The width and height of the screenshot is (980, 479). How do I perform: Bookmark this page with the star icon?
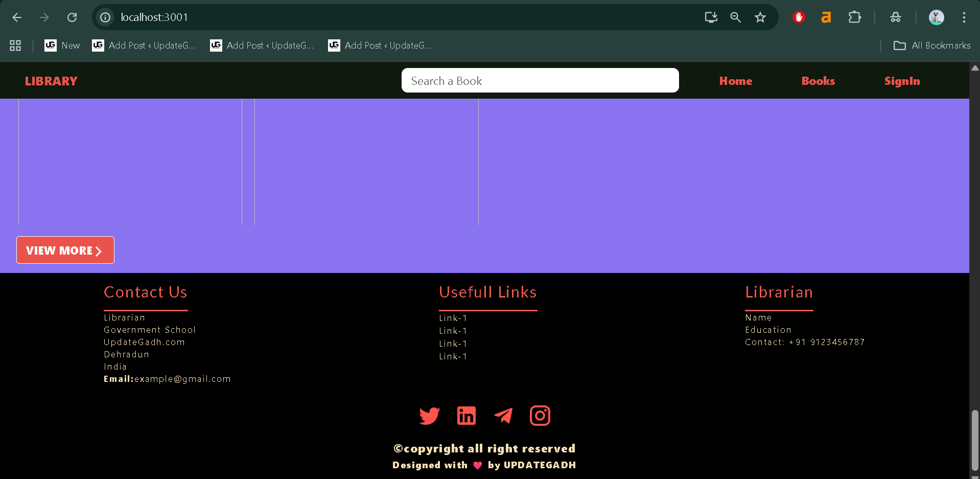pyautogui.click(x=760, y=17)
